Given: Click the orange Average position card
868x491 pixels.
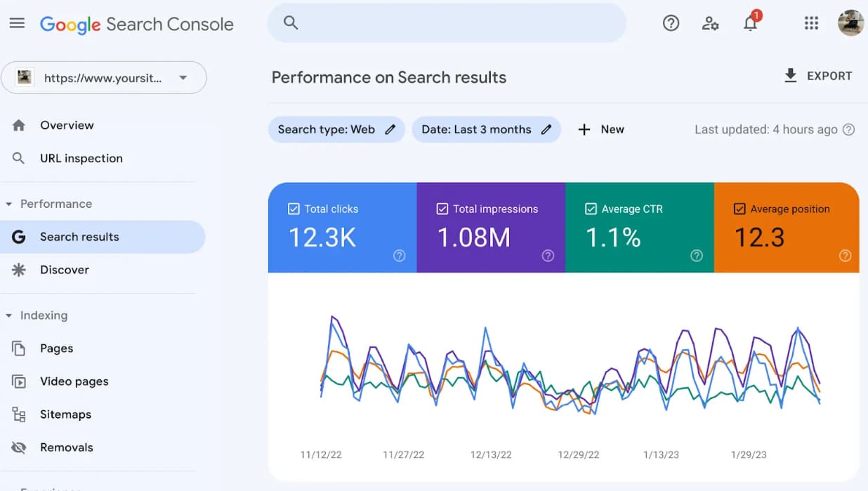Looking at the screenshot, I should pyautogui.click(x=787, y=228).
